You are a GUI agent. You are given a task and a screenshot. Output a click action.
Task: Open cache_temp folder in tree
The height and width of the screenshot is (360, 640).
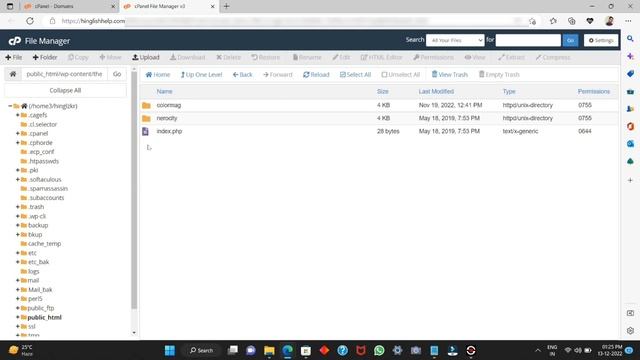pyautogui.click(x=44, y=244)
